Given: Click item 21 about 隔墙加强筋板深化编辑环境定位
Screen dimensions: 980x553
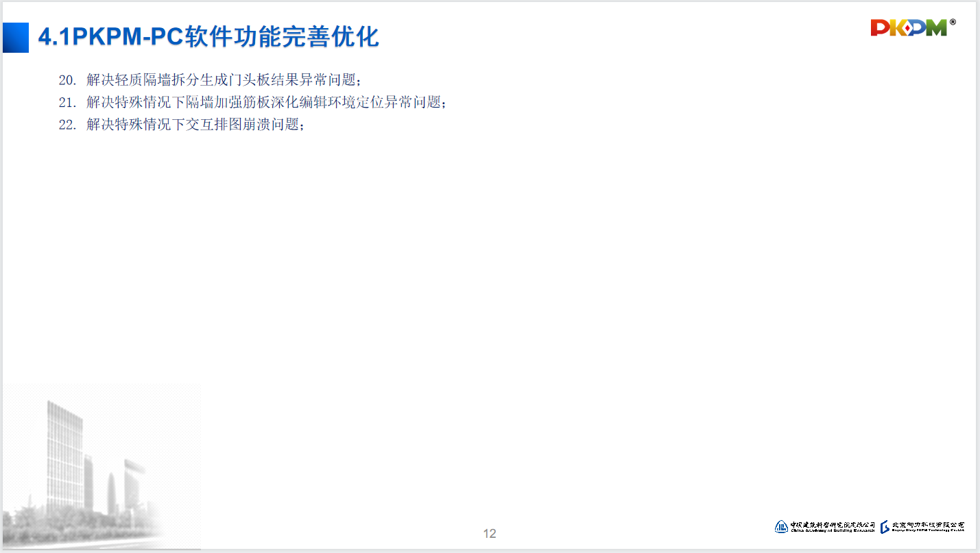Looking at the screenshot, I should (252, 103).
